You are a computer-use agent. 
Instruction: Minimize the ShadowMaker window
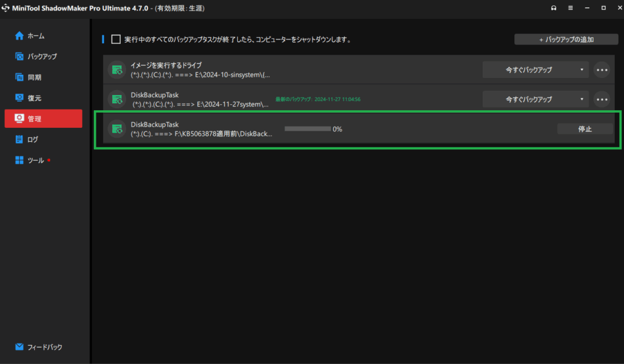pyautogui.click(x=587, y=8)
